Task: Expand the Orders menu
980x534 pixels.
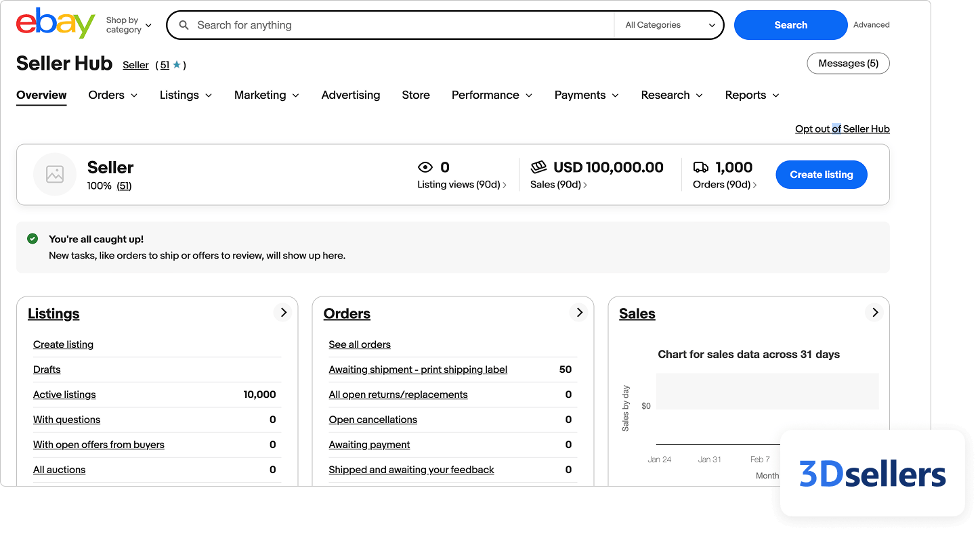Action: coord(113,95)
